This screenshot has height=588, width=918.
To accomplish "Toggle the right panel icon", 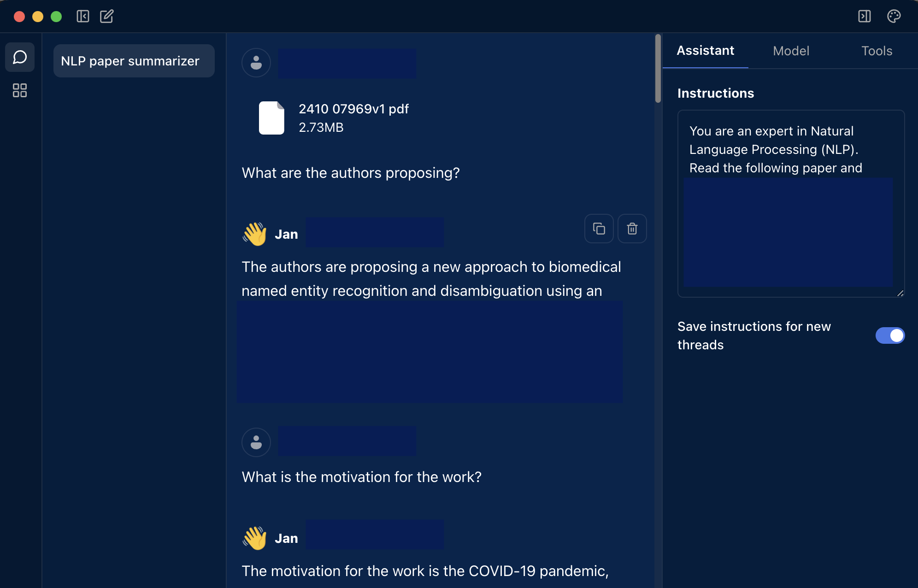I will 864,17.
